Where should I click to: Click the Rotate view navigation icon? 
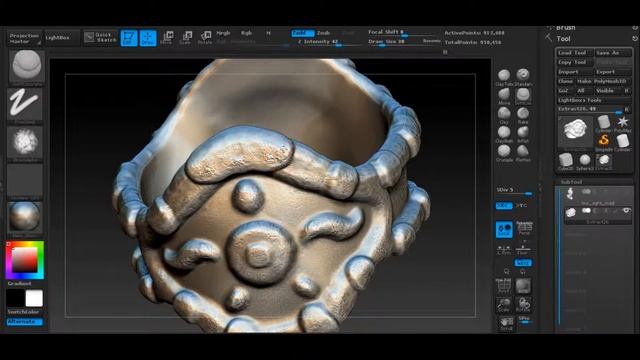(523, 305)
